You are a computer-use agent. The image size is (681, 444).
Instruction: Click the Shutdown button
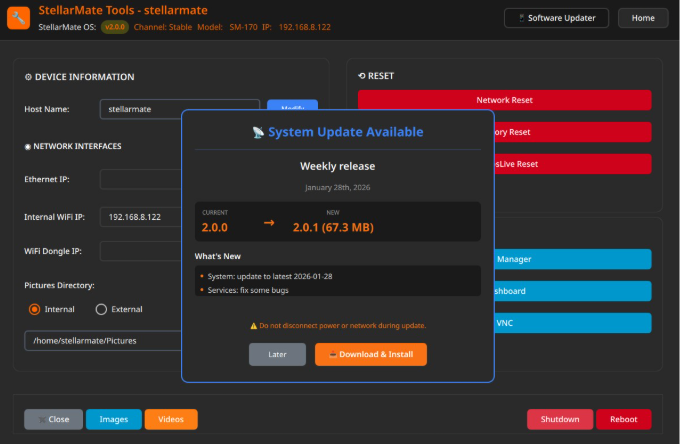pyautogui.click(x=559, y=419)
